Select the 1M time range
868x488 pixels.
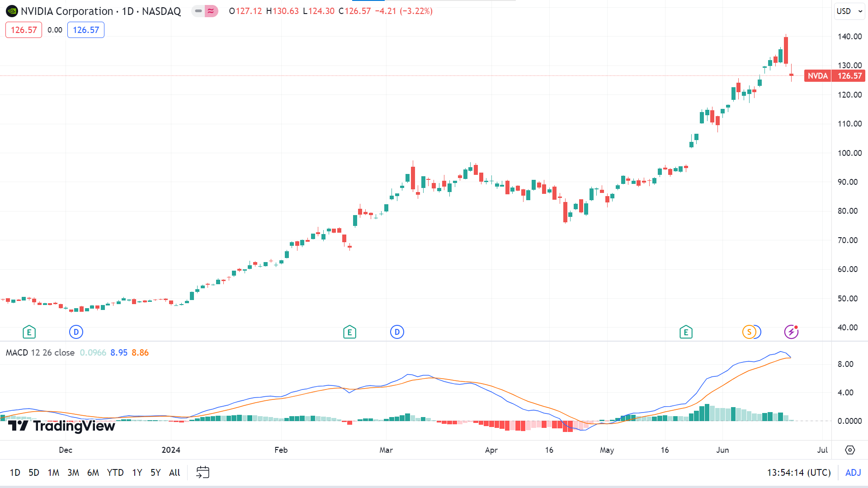click(x=53, y=472)
